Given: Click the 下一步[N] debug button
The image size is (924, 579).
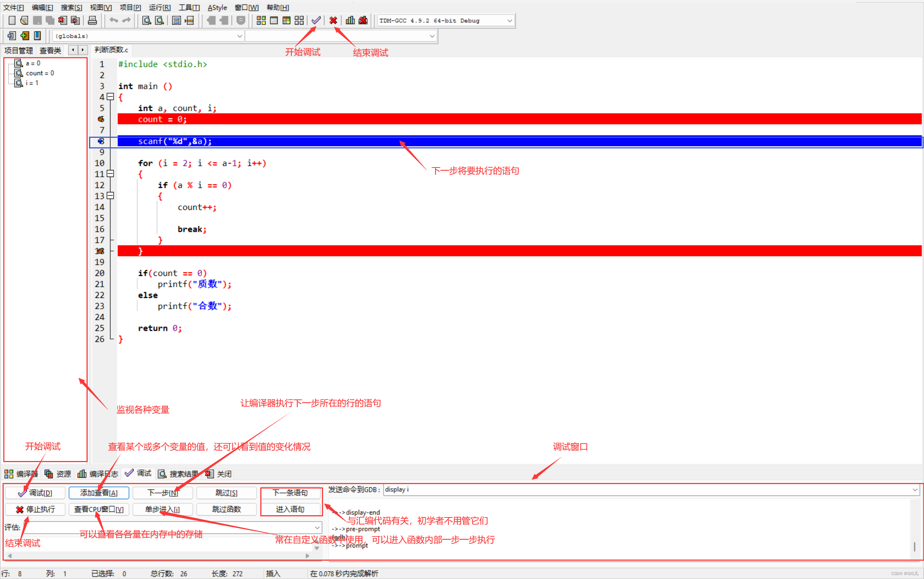Looking at the screenshot, I should click(x=163, y=493).
